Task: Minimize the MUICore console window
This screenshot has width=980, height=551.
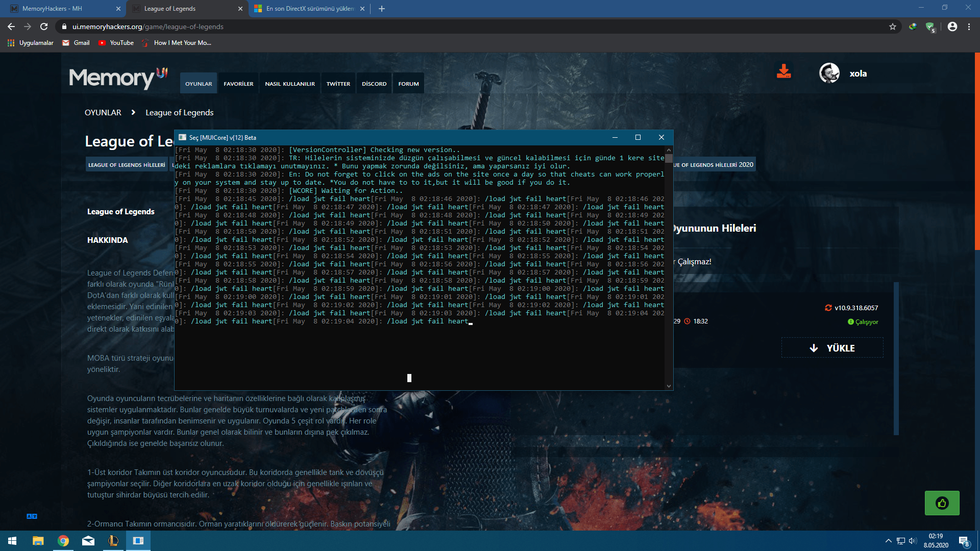Action: (x=615, y=137)
